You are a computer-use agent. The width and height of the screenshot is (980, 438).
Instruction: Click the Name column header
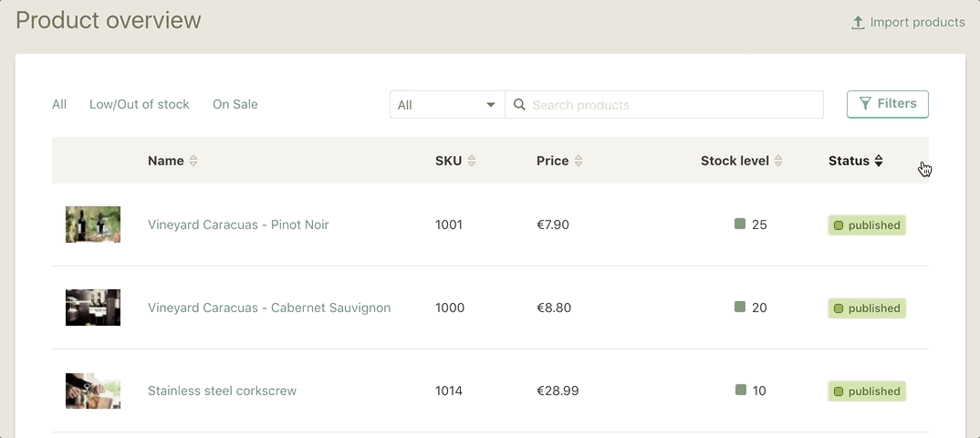[166, 161]
